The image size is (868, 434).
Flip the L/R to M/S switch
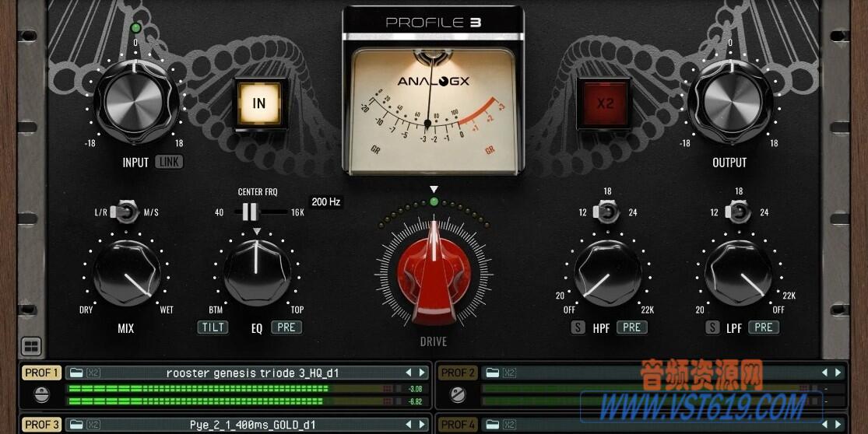tap(125, 212)
